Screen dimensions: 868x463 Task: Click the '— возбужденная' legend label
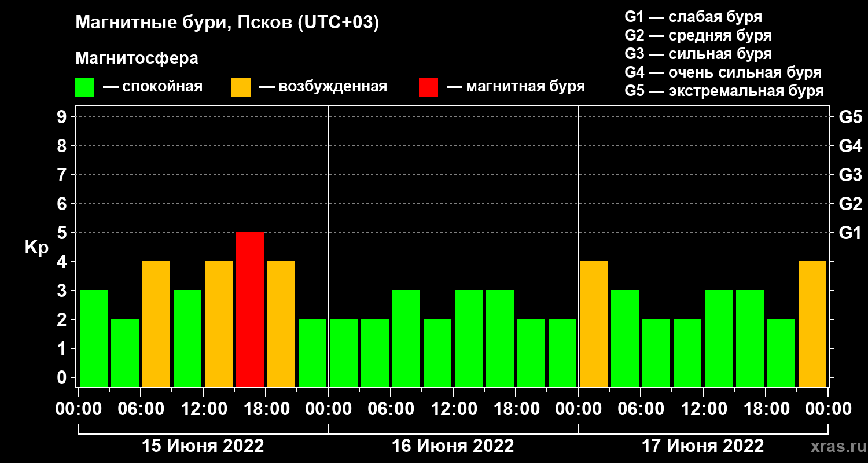click(323, 87)
